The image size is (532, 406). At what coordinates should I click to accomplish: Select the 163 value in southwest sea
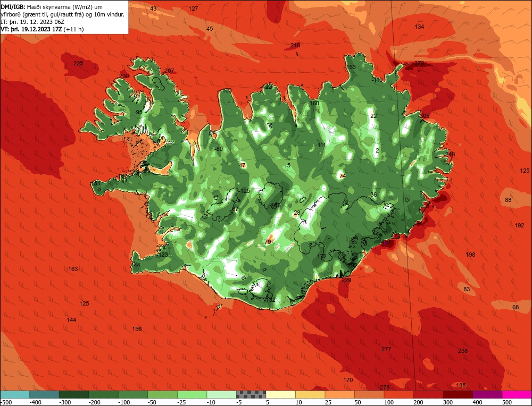(73, 269)
